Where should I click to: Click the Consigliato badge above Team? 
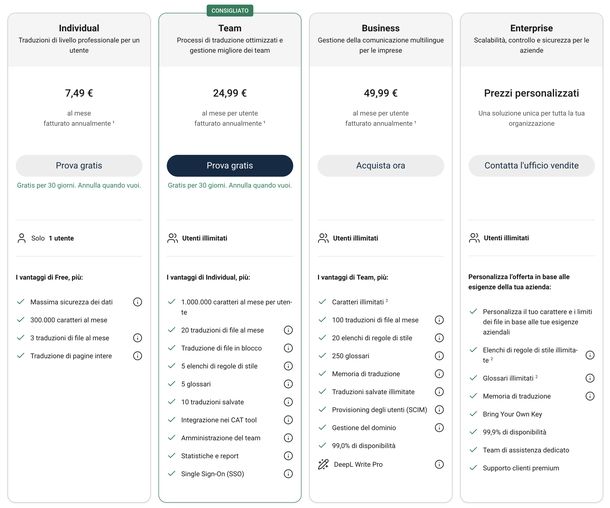click(230, 10)
